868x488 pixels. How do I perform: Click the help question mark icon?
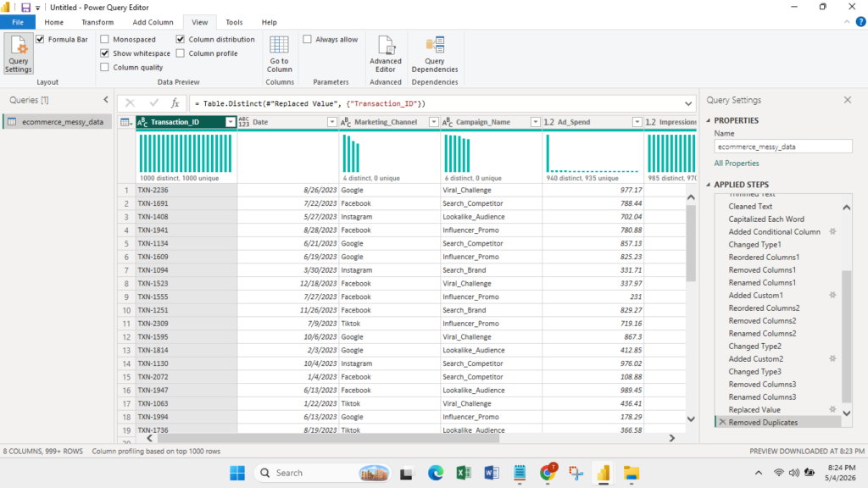(860, 22)
